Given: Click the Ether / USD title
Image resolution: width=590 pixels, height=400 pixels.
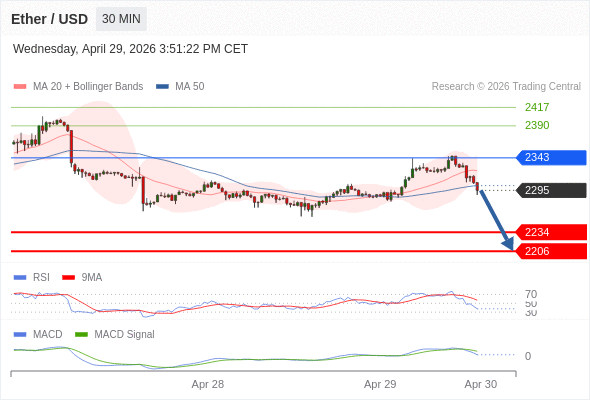Looking at the screenshot, I should click(49, 19).
